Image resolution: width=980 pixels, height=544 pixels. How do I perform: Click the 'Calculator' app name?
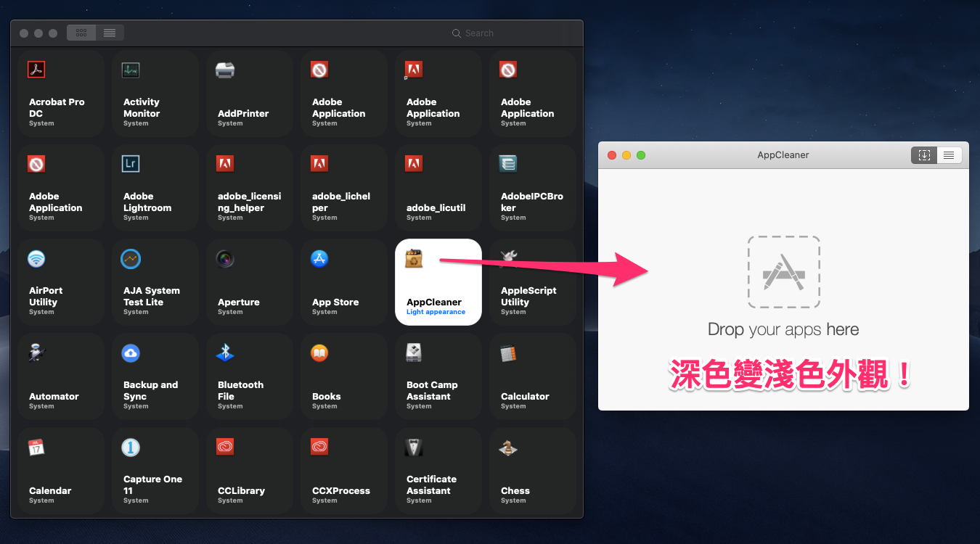[x=525, y=396]
